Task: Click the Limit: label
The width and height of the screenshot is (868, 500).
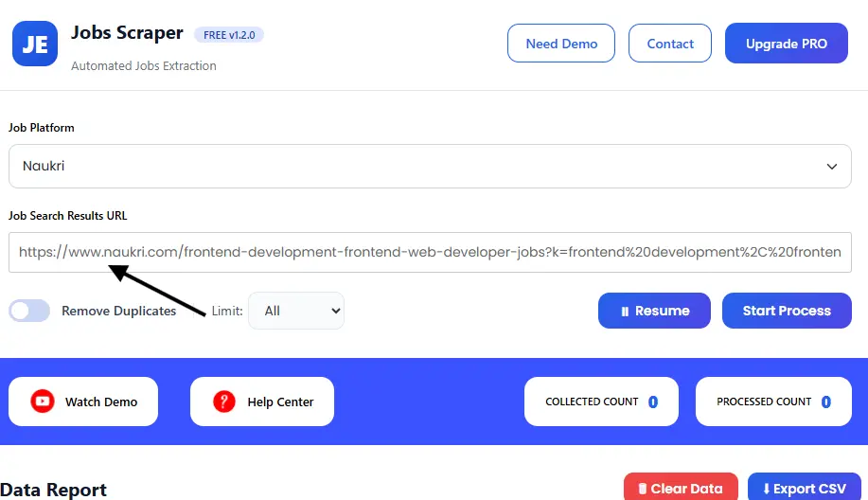Action: coord(227,312)
